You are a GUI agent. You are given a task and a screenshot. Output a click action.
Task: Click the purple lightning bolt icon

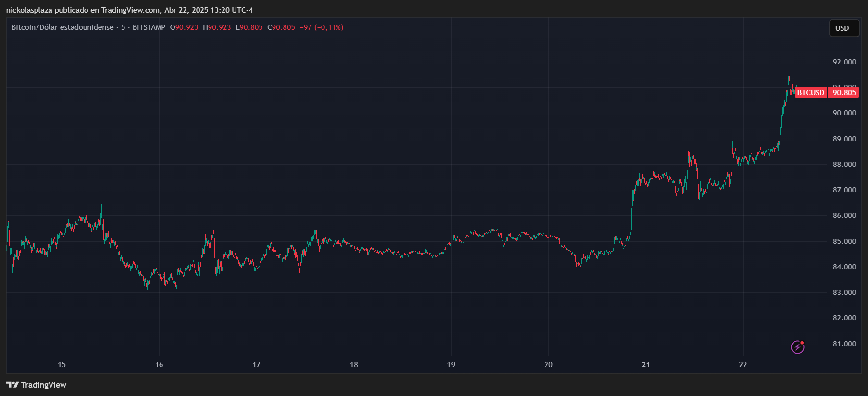pyautogui.click(x=798, y=347)
